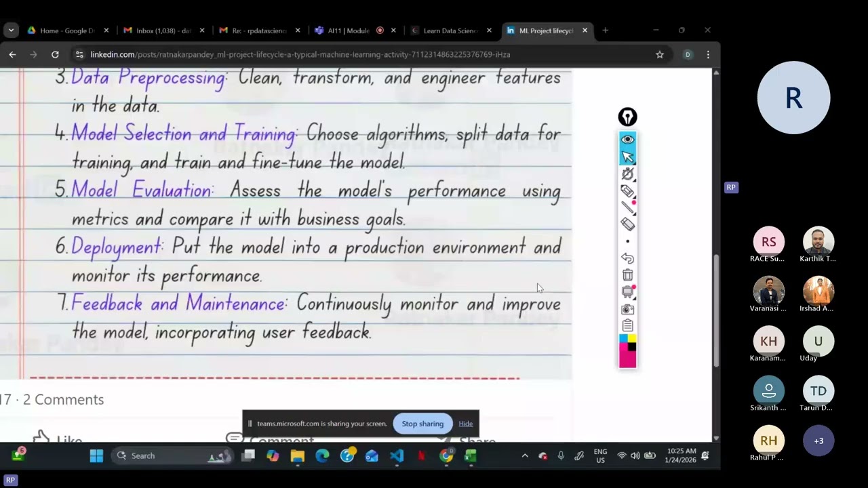
Task: Open the clipboard icon in annotation toolbar
Action: [x=627, y=326]
